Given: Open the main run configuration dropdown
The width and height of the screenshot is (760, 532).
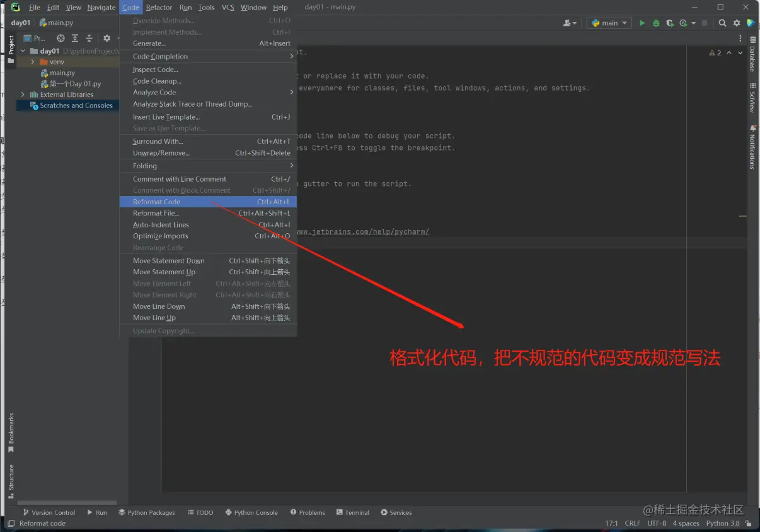Looking at the screenshot, I should tap(609, 23).
